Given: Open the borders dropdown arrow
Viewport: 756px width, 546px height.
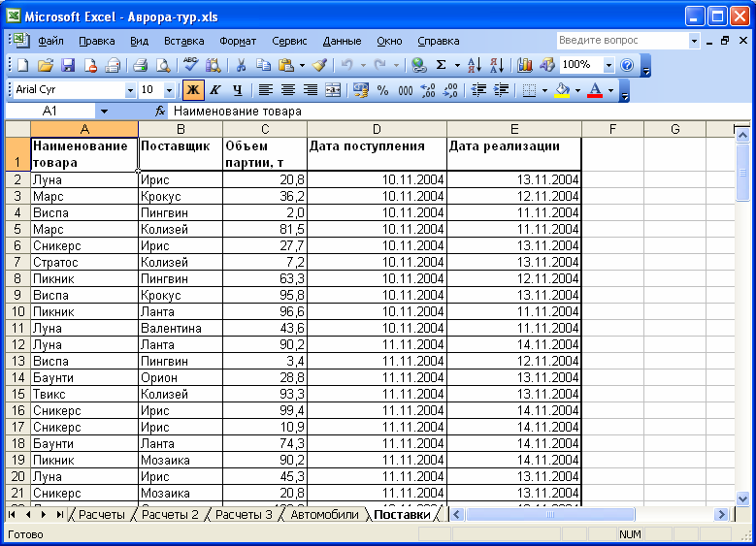Looking at the screenshot, I should 544,90.
